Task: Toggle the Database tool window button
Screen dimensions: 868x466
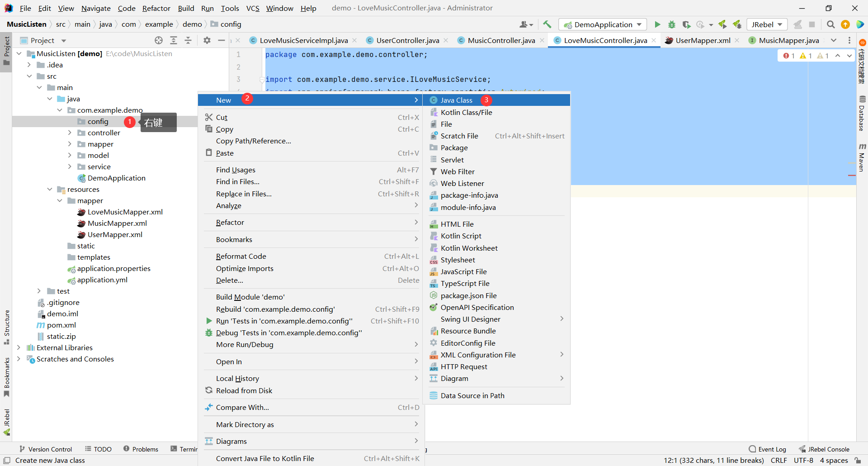Action: click(862, 113)
